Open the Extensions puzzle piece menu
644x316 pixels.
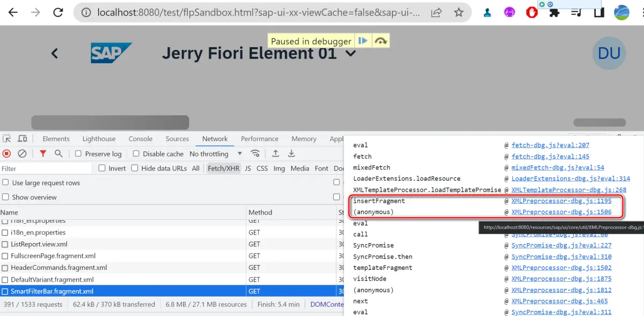tap(554, 12)
